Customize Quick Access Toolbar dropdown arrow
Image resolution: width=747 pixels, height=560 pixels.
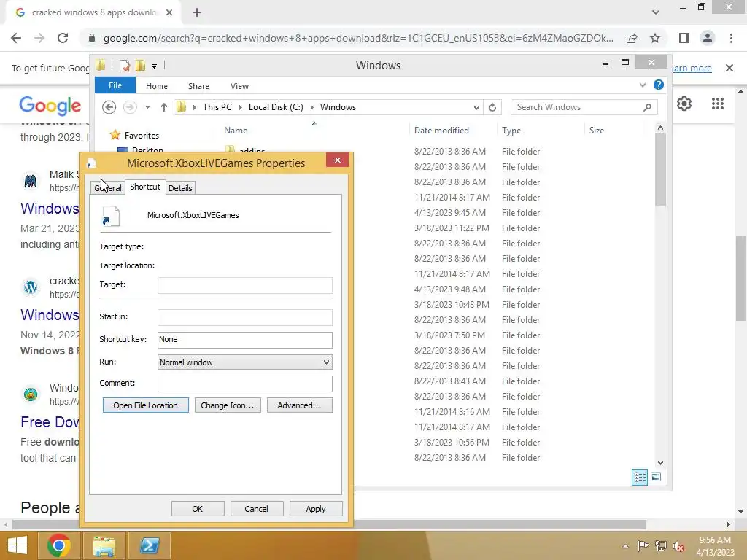click(x=155, y=66)
